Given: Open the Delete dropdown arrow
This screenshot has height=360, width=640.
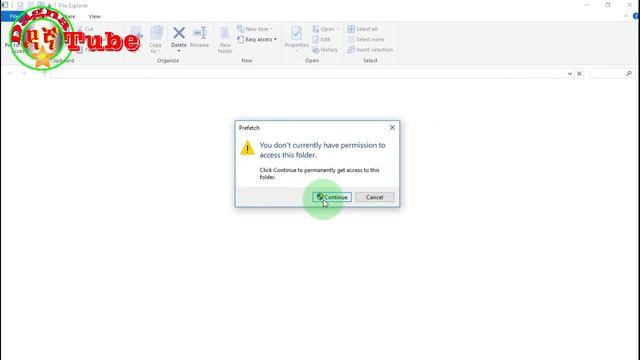Looking at the screenshot, I should point(179,51).
